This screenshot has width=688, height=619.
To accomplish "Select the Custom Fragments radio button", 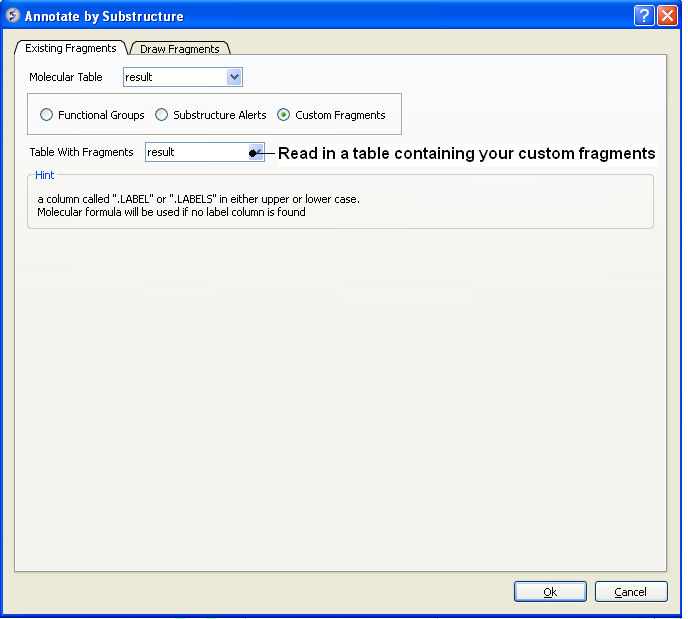I will point(284,115).
